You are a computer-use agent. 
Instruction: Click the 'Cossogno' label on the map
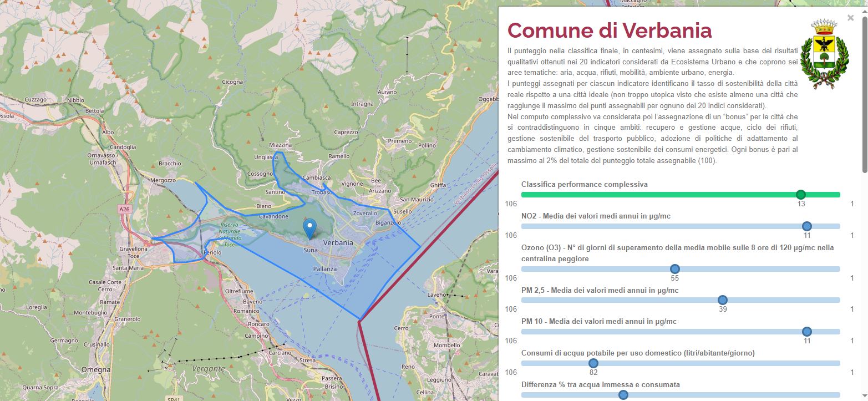pos(260,174)
